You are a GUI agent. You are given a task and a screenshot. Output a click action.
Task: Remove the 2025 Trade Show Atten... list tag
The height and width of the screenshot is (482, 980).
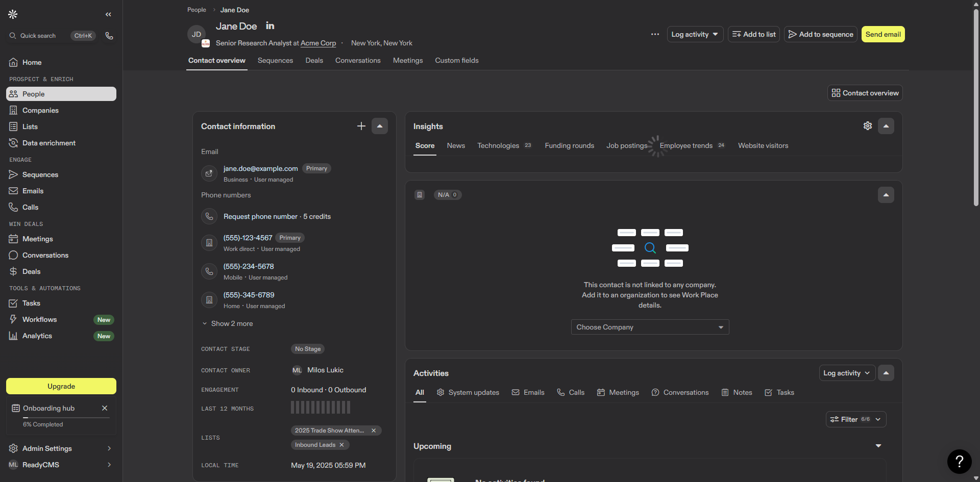coord(374,430)
